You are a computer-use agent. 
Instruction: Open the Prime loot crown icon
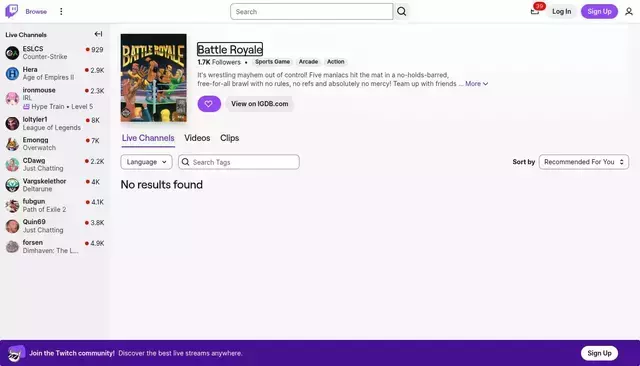tap(535, 11)
